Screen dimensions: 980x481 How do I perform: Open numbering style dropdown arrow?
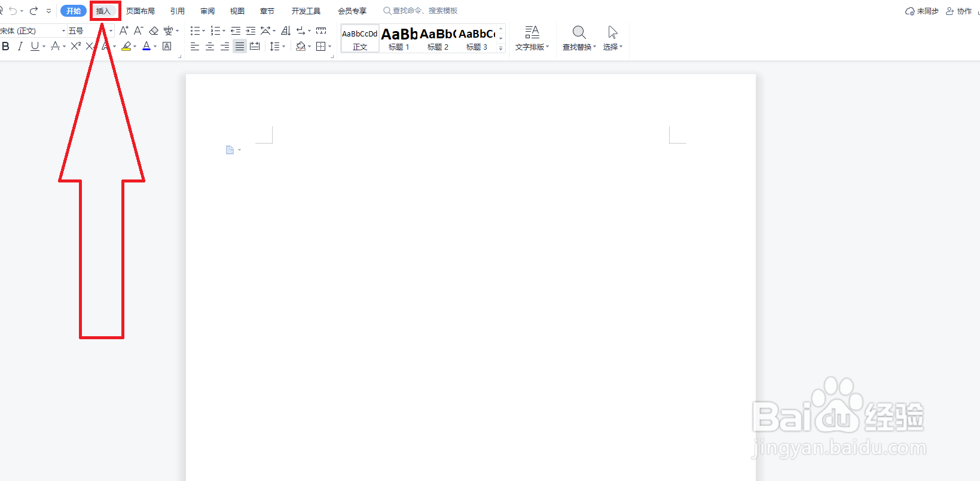[x=224, y=31]
